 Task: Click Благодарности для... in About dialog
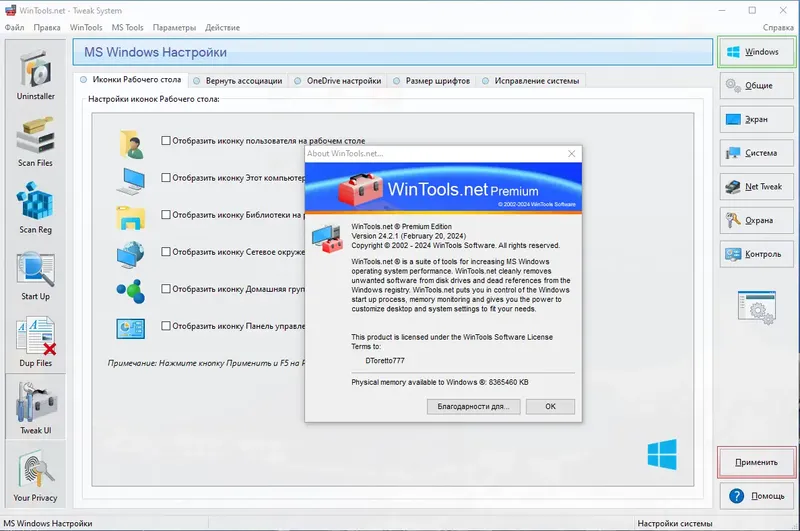(473, 407)
